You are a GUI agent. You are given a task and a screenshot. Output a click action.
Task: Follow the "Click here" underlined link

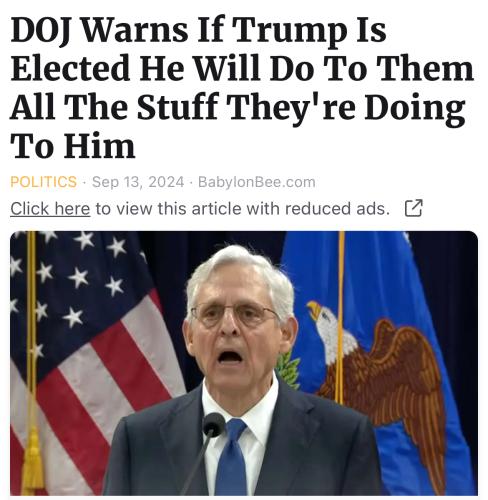point(50,209)
